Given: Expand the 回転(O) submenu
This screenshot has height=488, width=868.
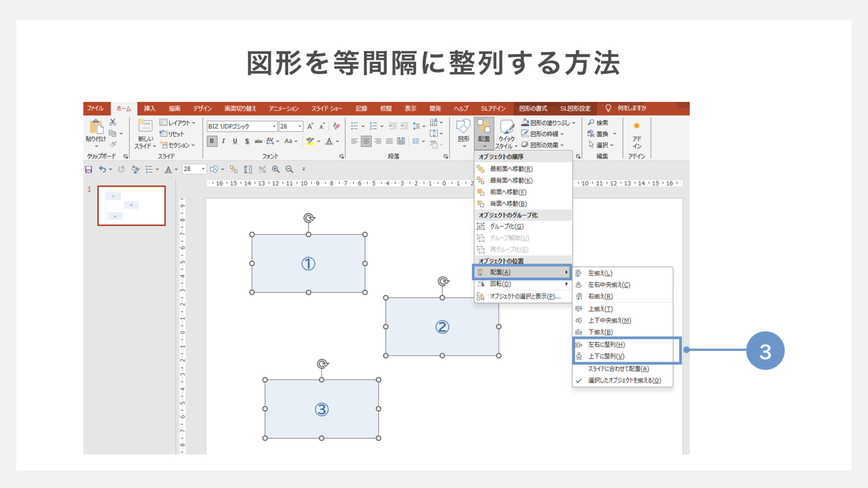Looking at the screenshot, I should point(523,284).
